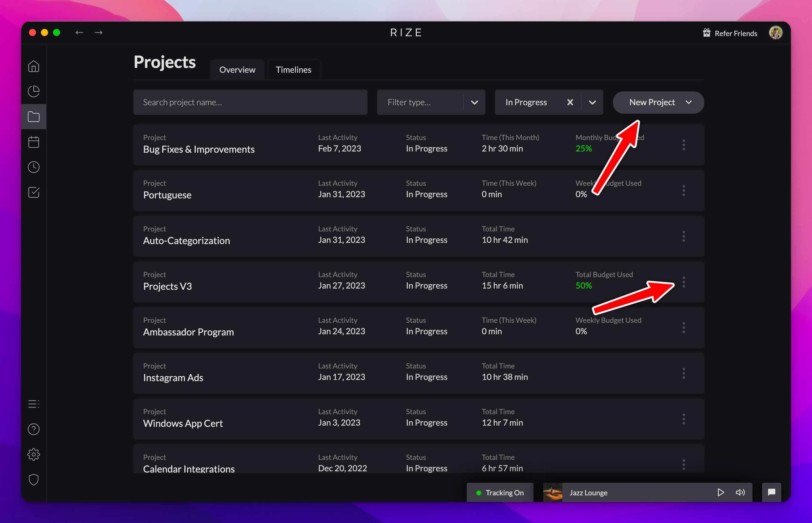Click the Jan 27, 2023 last activity date
The width and height of the screenshot is (812, 523).
(341, 286)
